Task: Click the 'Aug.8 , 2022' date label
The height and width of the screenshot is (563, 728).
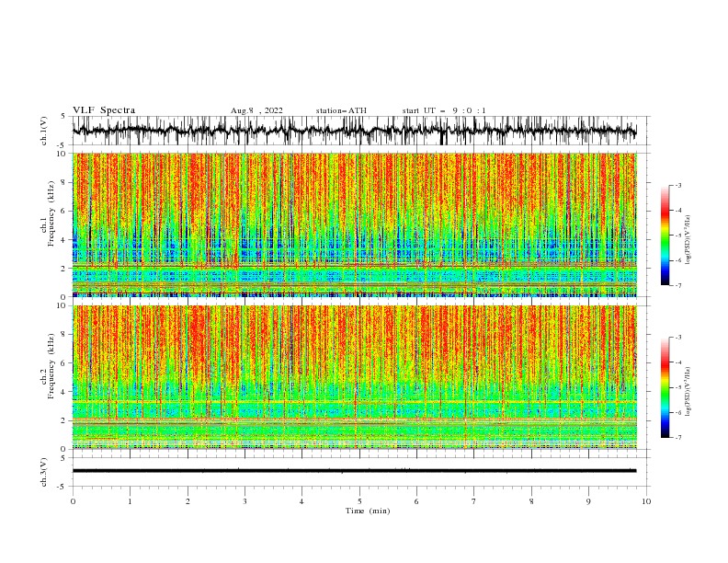Action: (256, 110)
